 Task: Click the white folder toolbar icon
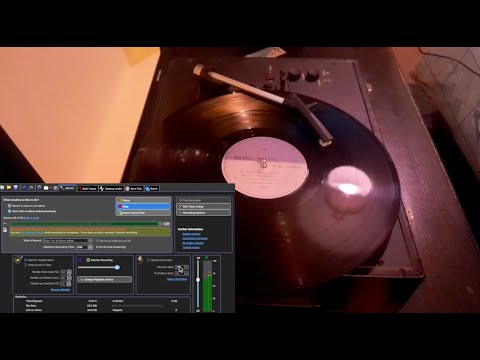point(46,188)
